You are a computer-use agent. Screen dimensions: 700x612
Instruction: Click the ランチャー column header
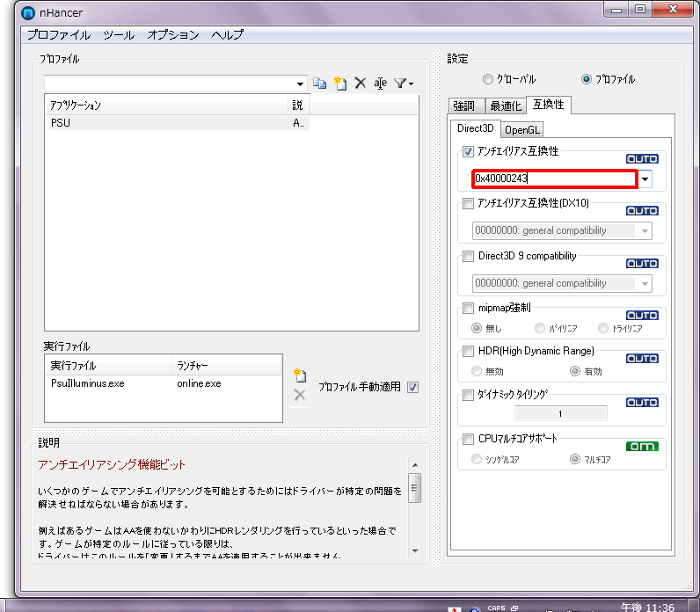226,366
